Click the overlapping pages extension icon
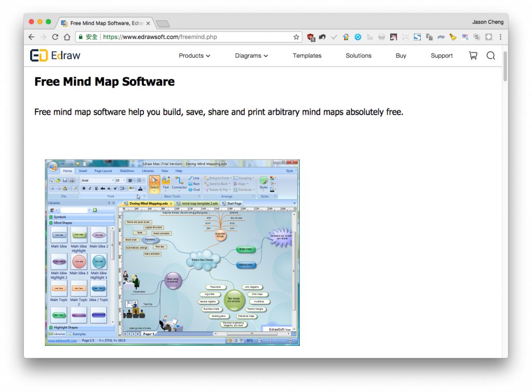The image size is (532, 392). (429, 37)
